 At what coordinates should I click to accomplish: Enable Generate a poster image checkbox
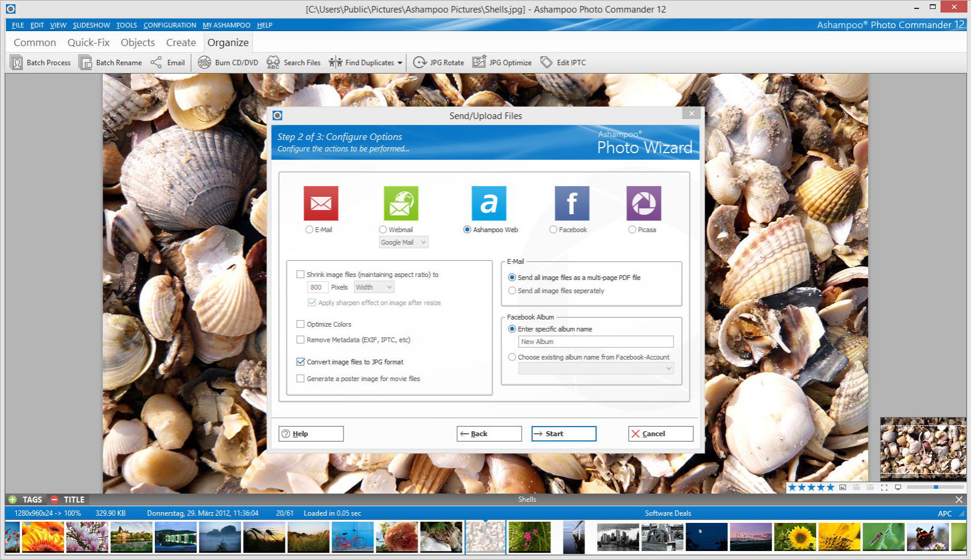click(x=300, y=379)
